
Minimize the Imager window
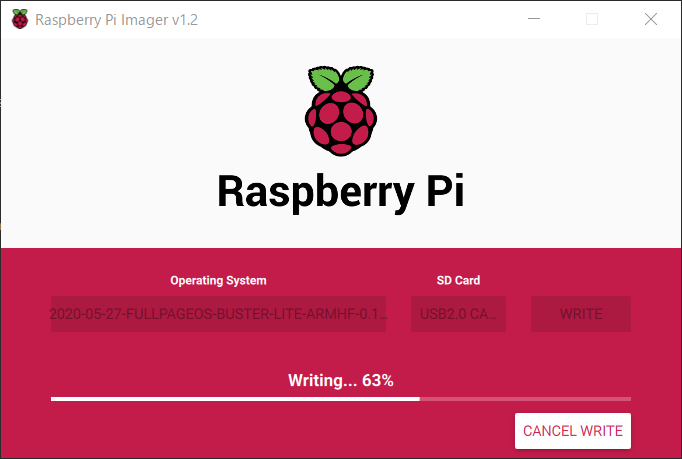pos(534,19)
